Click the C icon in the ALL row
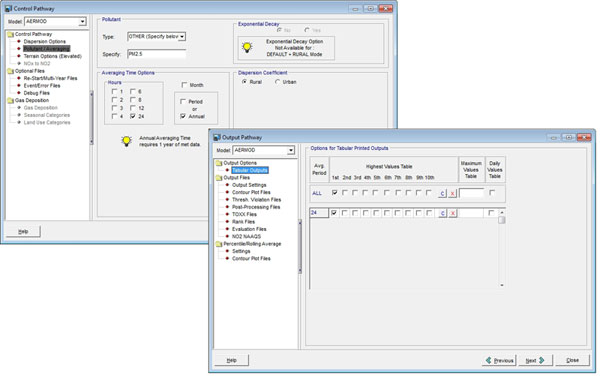The image size is (600, 378). (442, 193)
